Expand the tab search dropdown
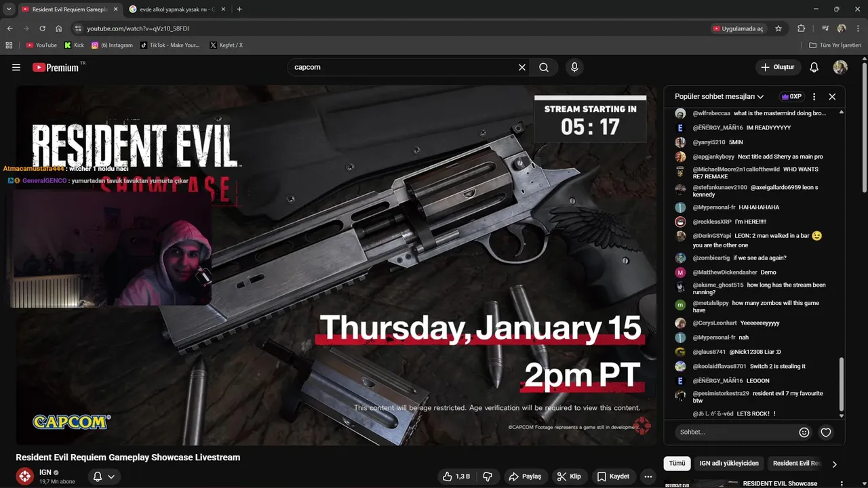This screenshot has height=488, width=868. [x=9, y=9]
